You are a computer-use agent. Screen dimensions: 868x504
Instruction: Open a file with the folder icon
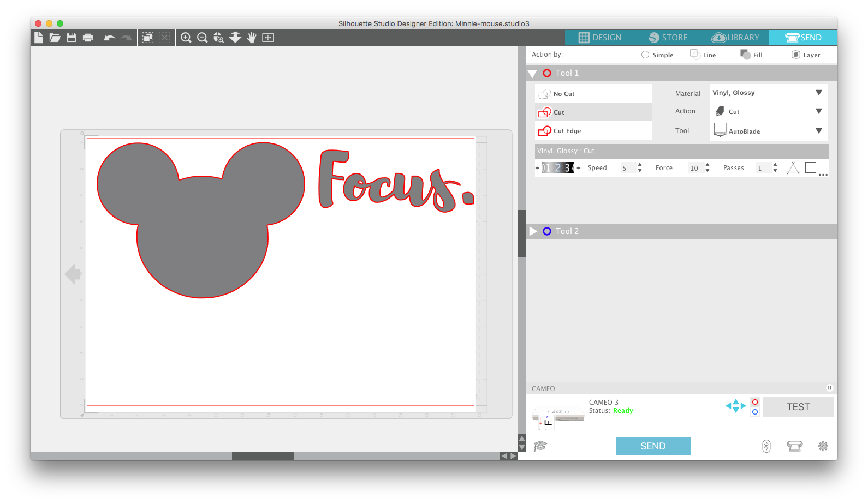[x=55, y=38]
